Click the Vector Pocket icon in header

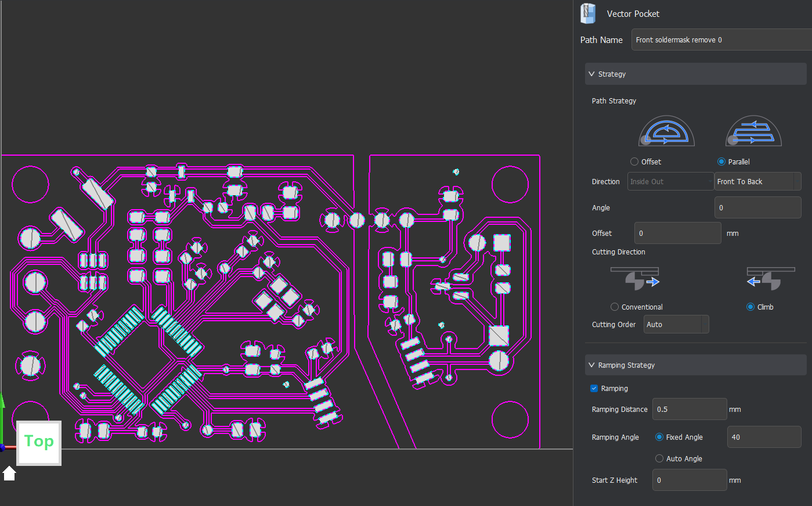click(x=588, y=13)
